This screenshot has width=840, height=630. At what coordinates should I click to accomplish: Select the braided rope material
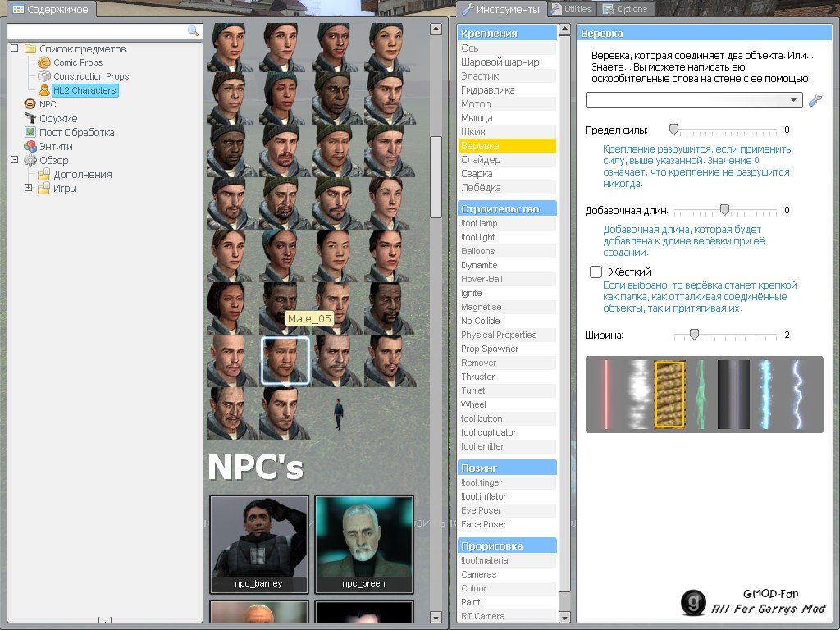tap(669, 395)
